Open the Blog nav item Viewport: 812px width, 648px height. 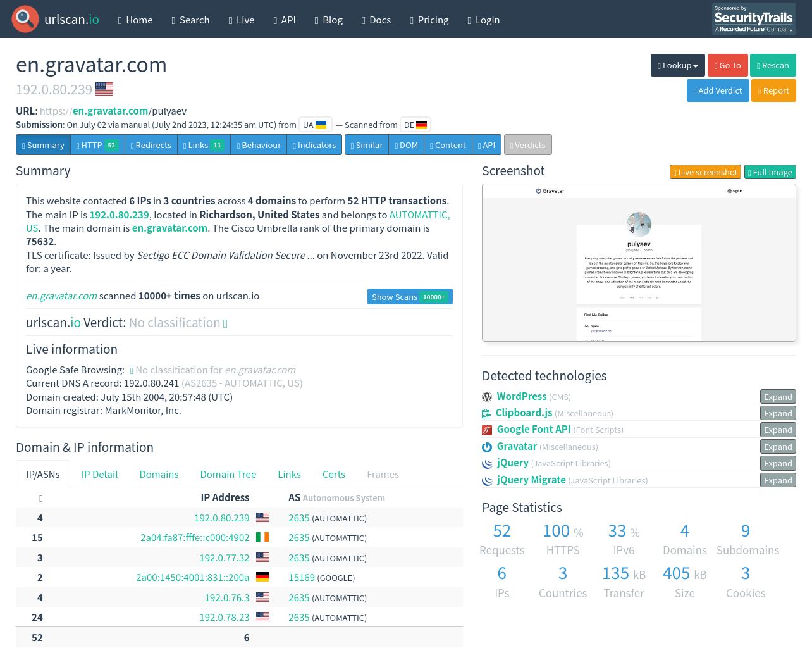coord(329,20)
